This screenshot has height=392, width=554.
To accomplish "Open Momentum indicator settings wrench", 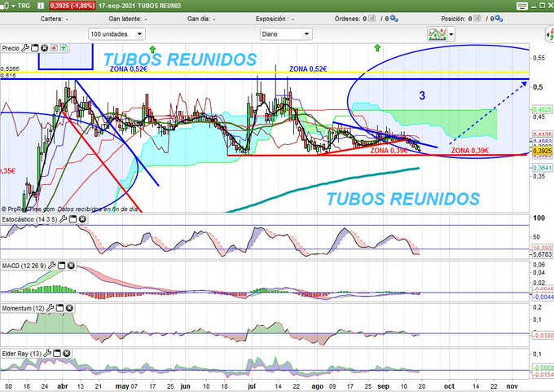I will (x=51, y=308).
